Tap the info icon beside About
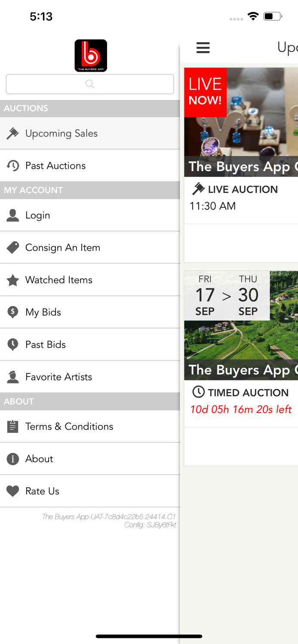298x644 pixels. (13, 459)
